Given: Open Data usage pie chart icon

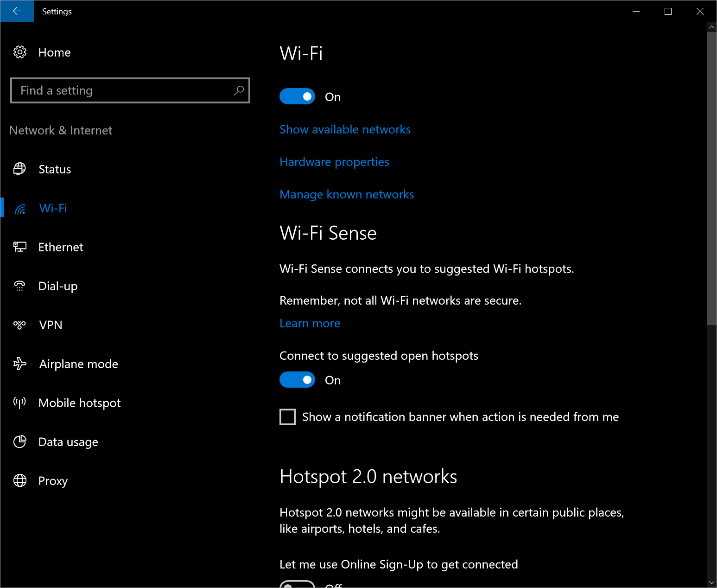Looking at the screenshot, I should tap(19, 441).
